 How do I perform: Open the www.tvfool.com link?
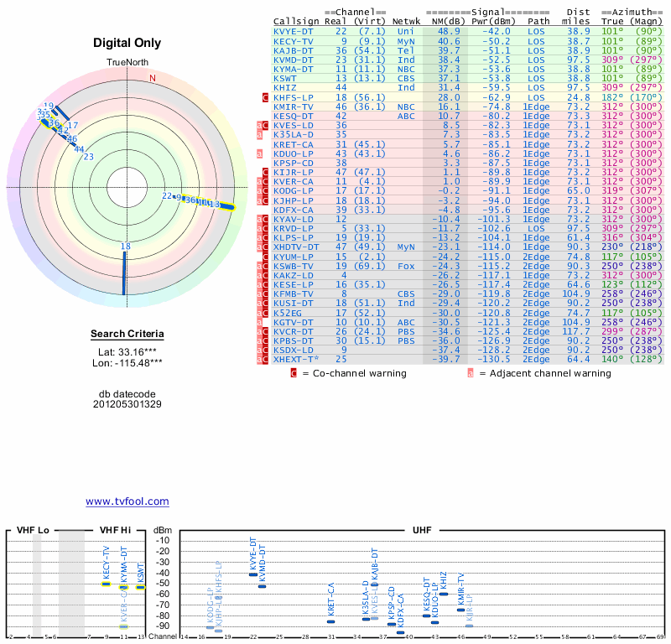(127, 501)
